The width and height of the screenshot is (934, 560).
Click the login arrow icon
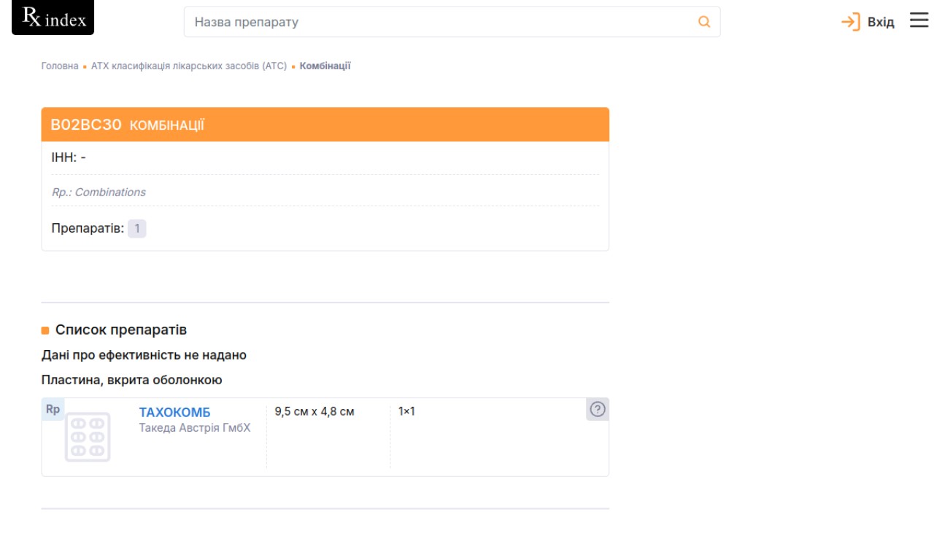pyautogui.click(x=850, y=22)
